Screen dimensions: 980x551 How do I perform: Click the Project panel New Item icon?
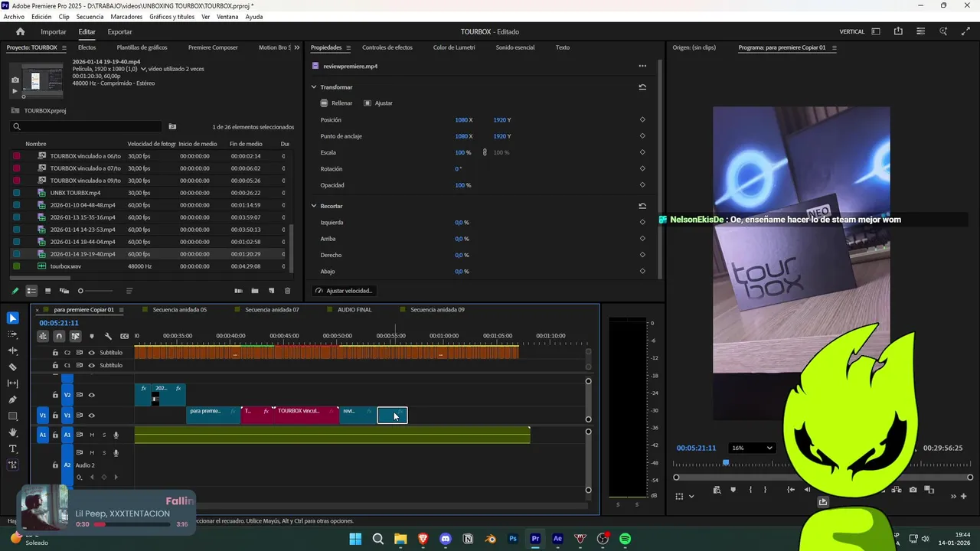[271, 291]
